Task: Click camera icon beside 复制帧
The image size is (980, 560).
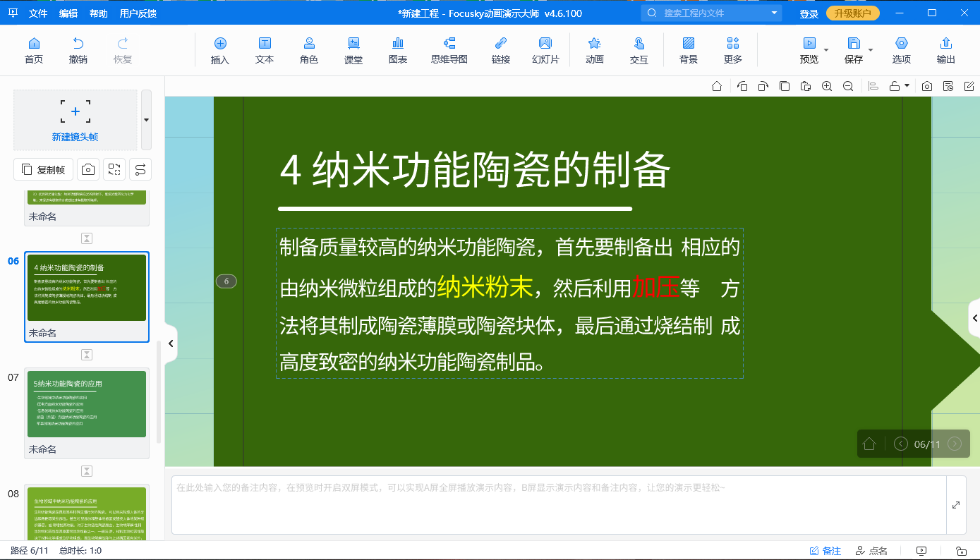Action: [87, 169]
